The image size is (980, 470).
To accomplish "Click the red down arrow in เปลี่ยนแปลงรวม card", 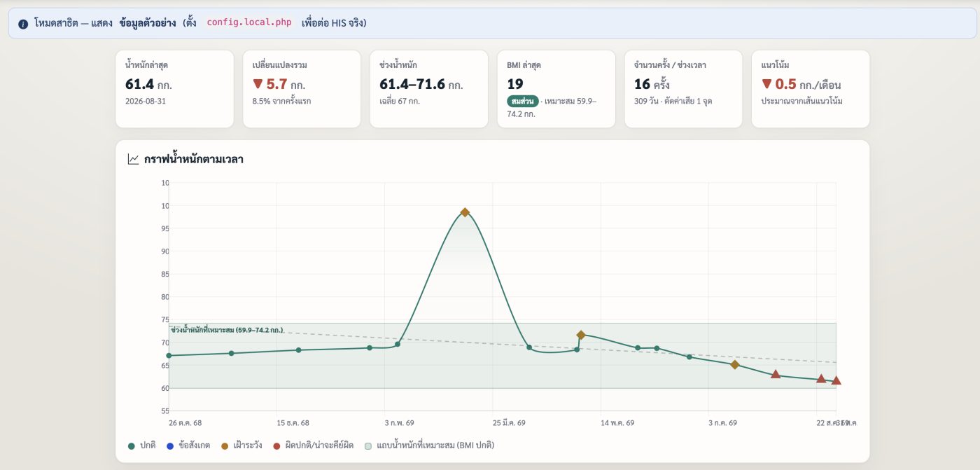I will pos(258,85).
